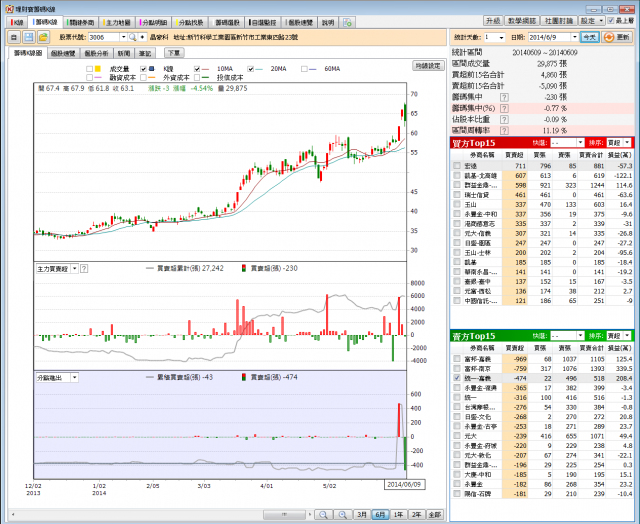Click the yellow 成交量 color swatch
The width and height of the screenshot is (640, 524).
click(98, 69)
